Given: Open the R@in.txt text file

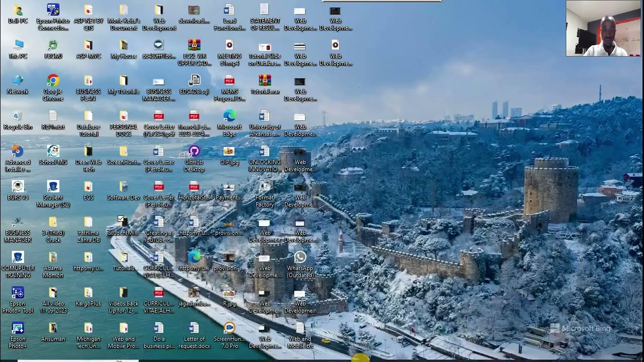Looking at the screenshot, I should click(53, 120).
